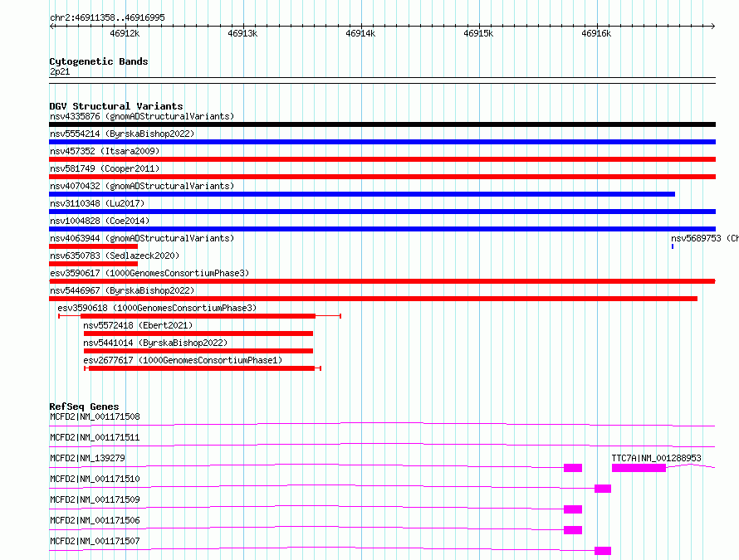Click the 2p21 cytogenetic band label
Viewport: 739px width, 560px height.
click(x=59, y=72)
